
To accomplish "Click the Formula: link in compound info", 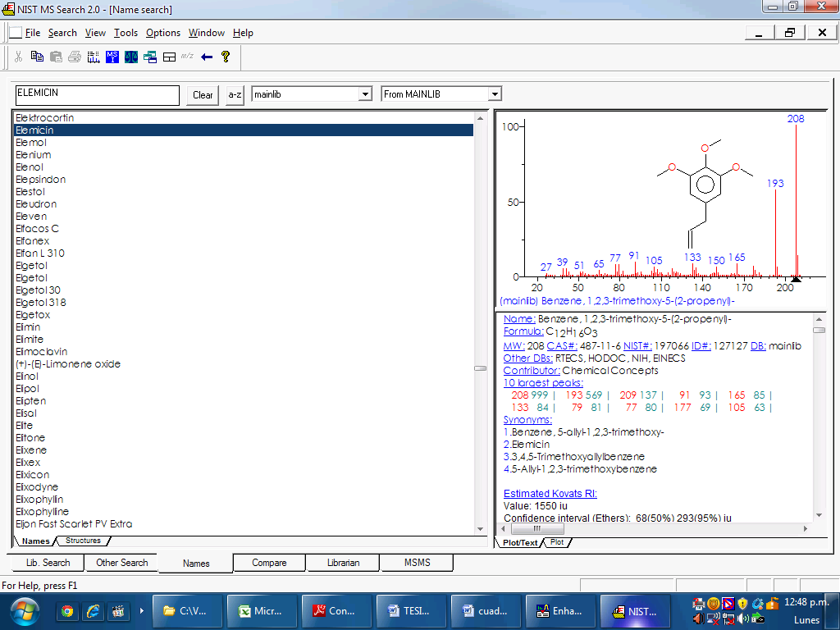I will (x=523, y=331).
